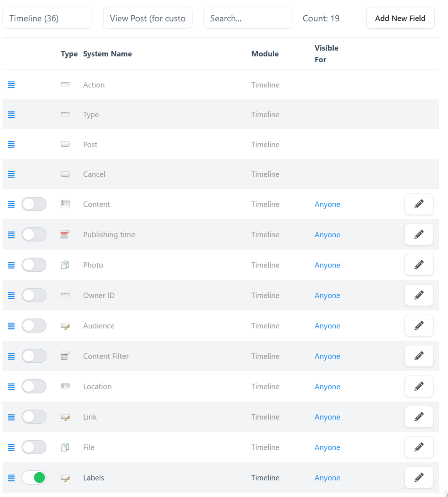The image size is (448, 497).
Task: Click into the Search field
Action: (x=248, y=18)
